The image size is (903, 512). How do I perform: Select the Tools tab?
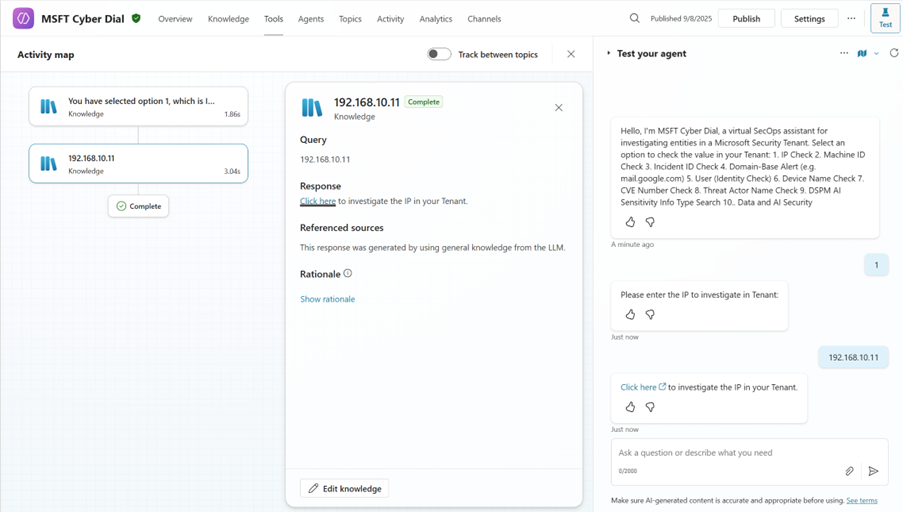point(274,18)
